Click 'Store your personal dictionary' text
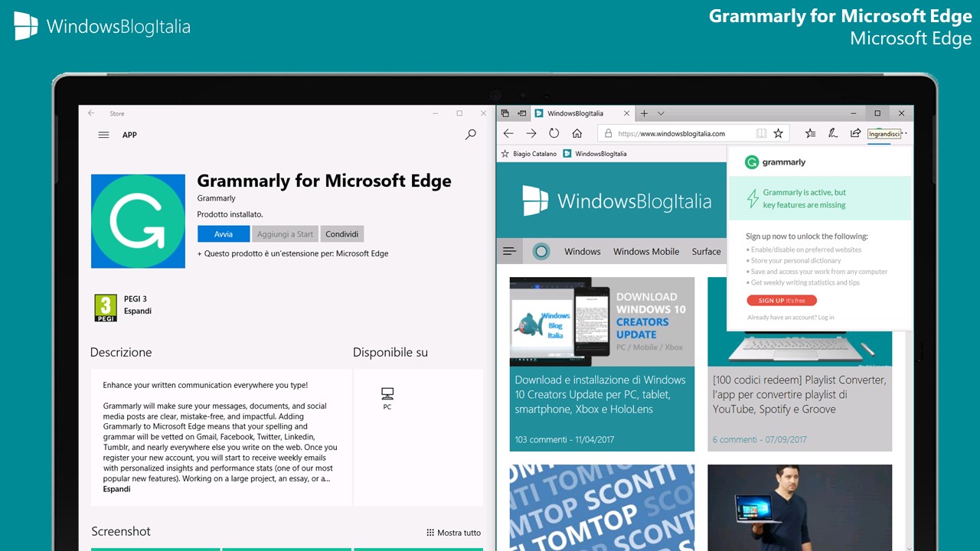 point(795,260)
